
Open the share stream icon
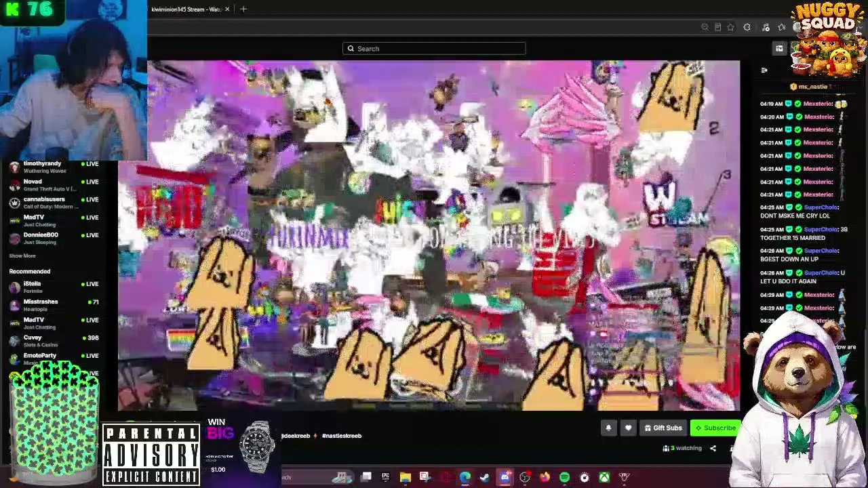click(713, 448)
